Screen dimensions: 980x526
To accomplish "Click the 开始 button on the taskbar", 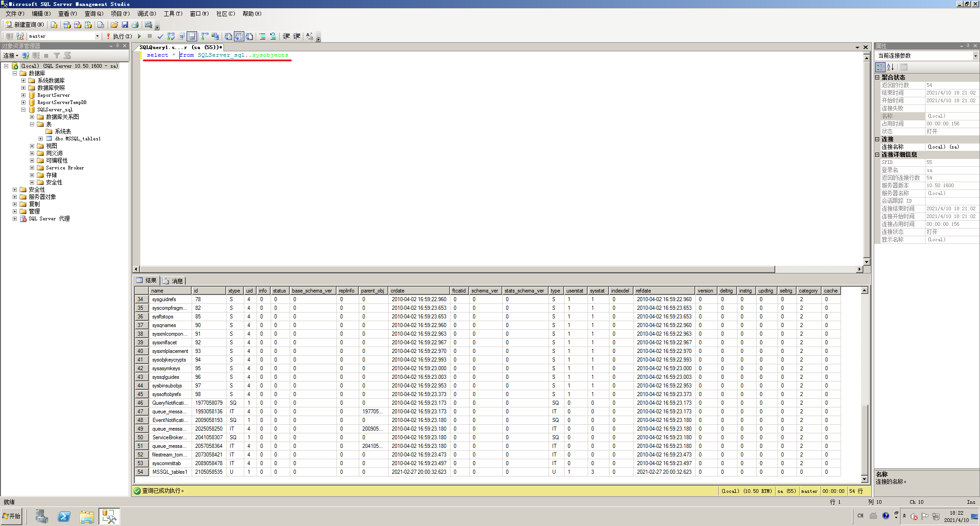I will coord(11,516).
